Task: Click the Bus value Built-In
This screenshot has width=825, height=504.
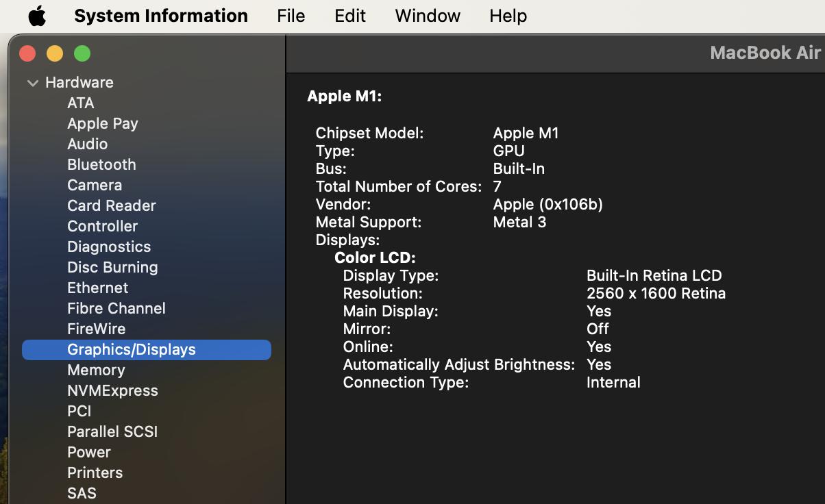Action: click(519, 168)
